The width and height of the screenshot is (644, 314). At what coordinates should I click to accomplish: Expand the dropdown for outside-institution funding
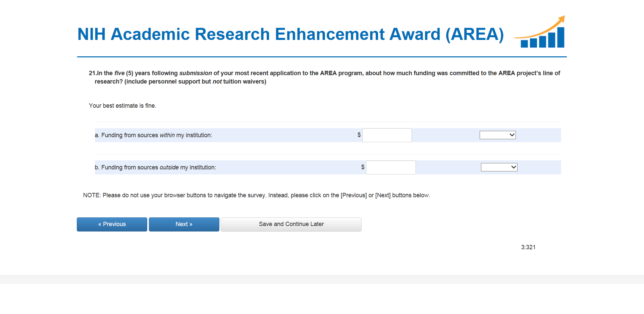[x=499, y=167]
